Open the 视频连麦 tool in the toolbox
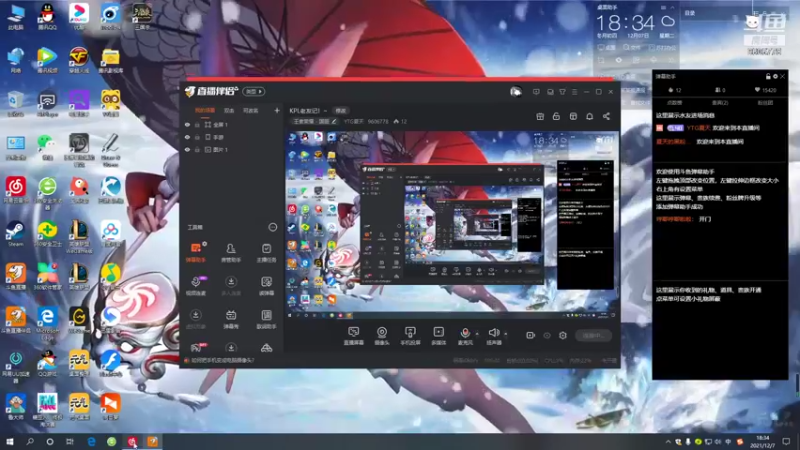 pyautogui.click(x=195, y=286)
